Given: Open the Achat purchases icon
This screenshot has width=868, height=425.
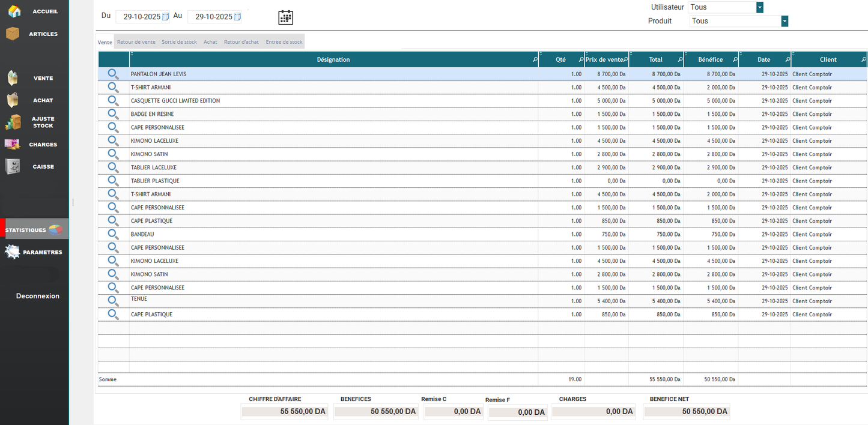Looking at the screenshot, I should tap(14, 100).
